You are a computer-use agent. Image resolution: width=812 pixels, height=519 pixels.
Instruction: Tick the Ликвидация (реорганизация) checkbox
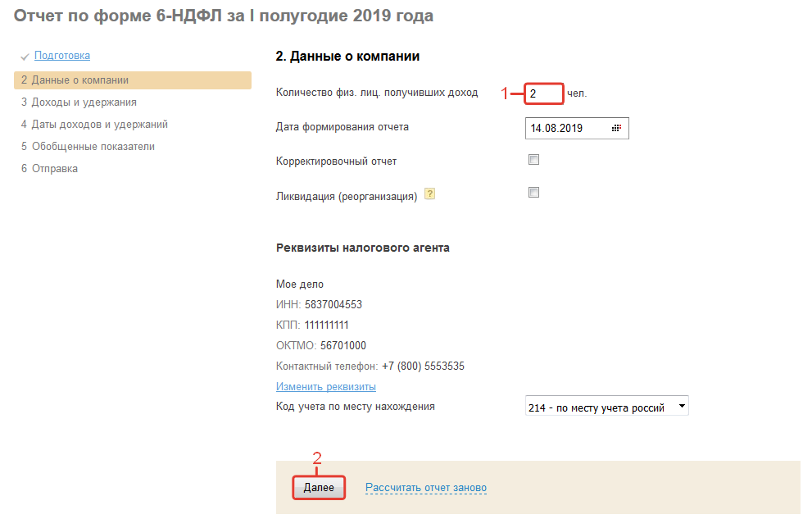(x=533, y=192)
